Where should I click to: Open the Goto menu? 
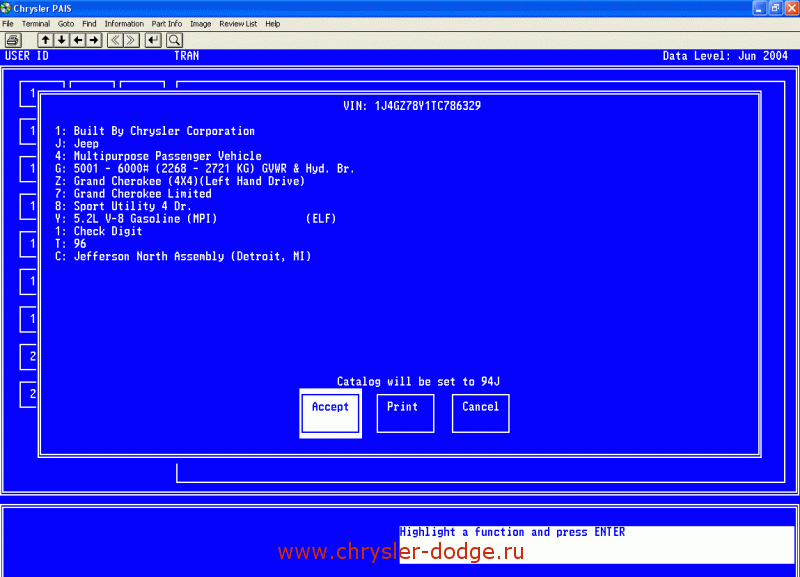[x=66, y=23]
